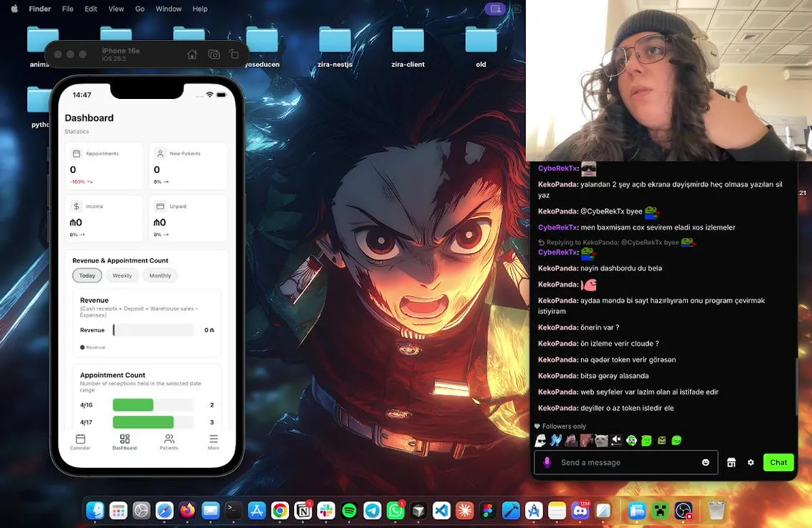Select the zira-nestjs desktop folder

(x=335, y=47)
